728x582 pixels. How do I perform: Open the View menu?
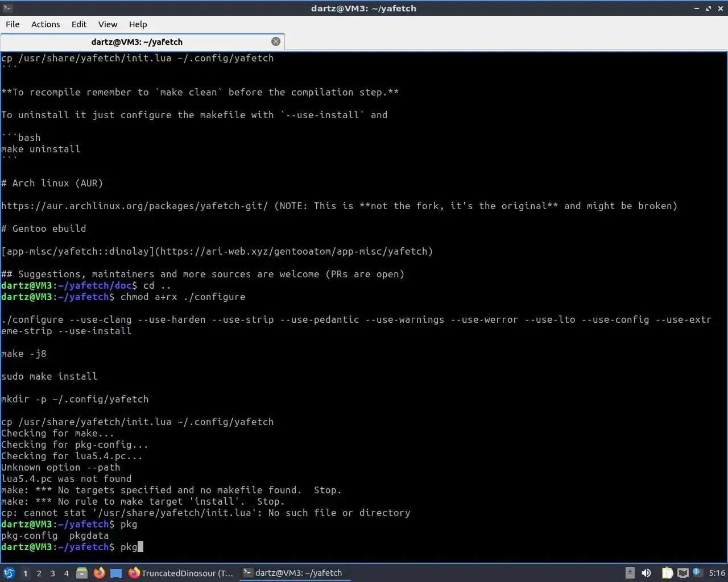(x=107, y=24)
